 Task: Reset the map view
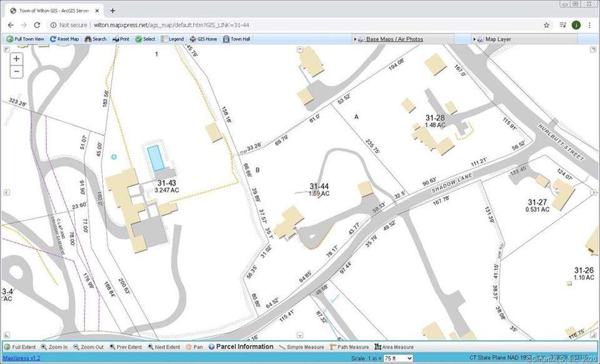[x=64, y=39]
